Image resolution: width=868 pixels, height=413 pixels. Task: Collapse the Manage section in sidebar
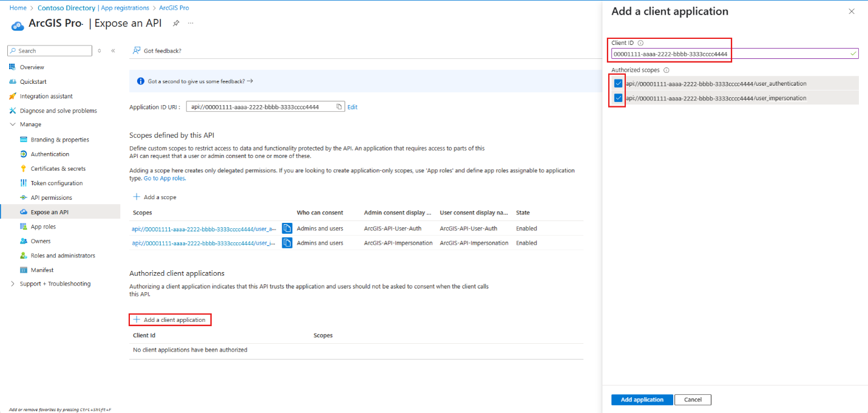pyautogui.click(x=13, y=125)
